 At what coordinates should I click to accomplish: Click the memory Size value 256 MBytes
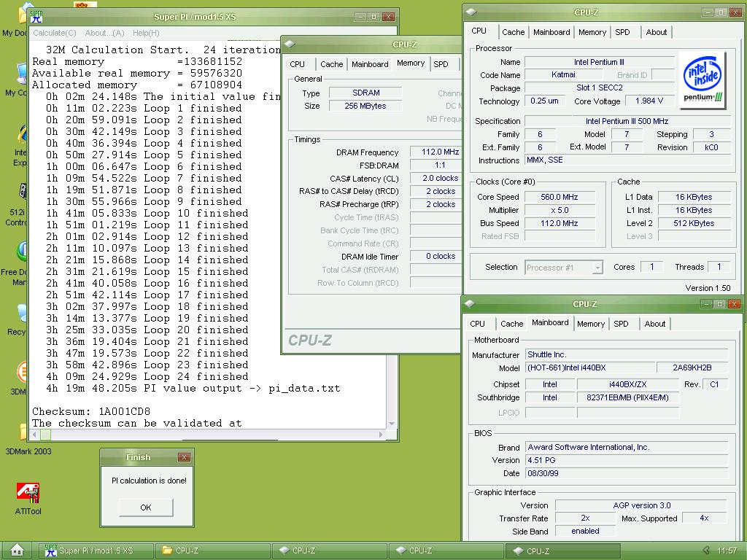pos(365,106)
